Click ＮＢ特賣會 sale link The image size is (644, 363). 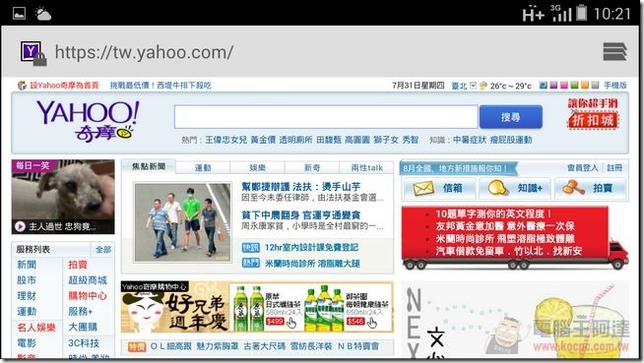358,346
